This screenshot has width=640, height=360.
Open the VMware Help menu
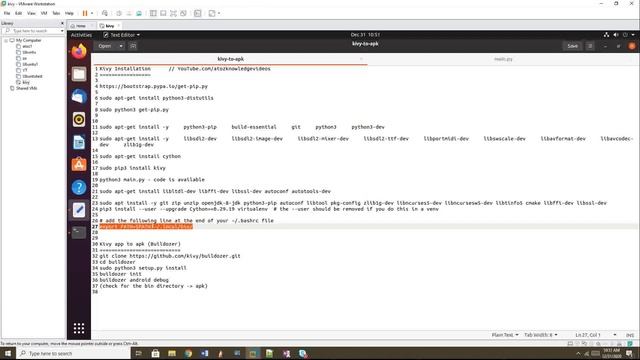[69, 13]
